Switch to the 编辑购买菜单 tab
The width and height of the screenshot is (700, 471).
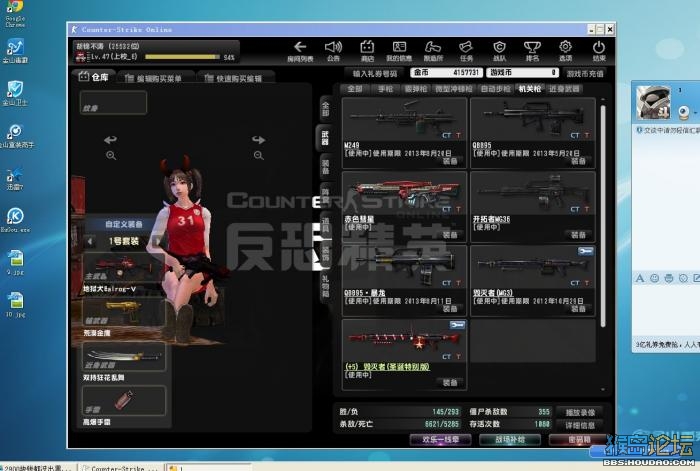[154, 78]
